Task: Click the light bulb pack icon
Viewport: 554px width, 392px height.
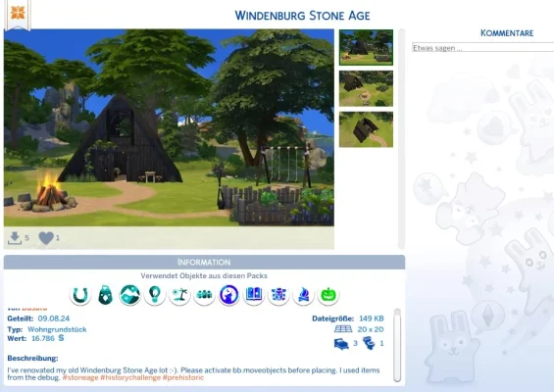Action: point(155,295)
